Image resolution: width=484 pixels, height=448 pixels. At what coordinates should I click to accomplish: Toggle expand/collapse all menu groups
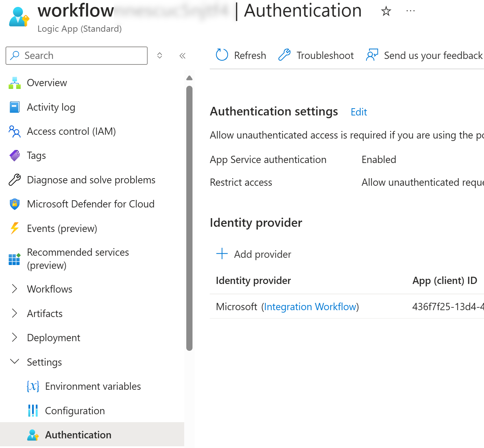point(160,55)
